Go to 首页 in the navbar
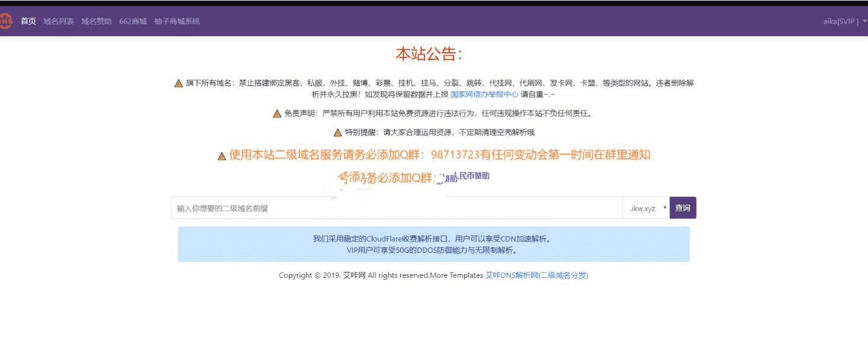This screenshot has height=346, width=868. coord(28,21)
